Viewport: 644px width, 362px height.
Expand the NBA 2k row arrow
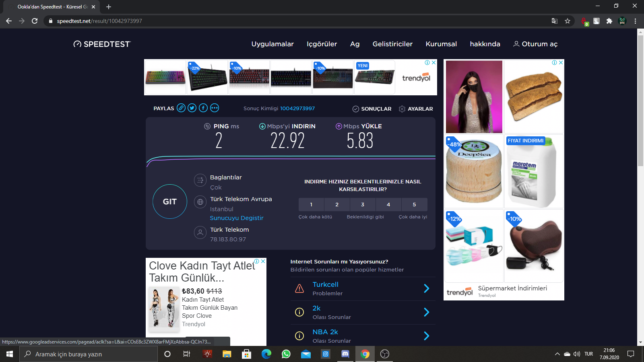427,336
